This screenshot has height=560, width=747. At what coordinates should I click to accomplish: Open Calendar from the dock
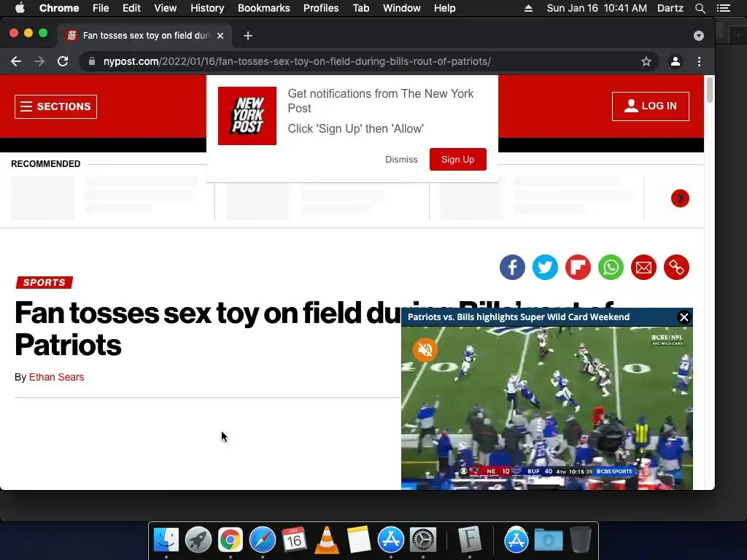294,540
